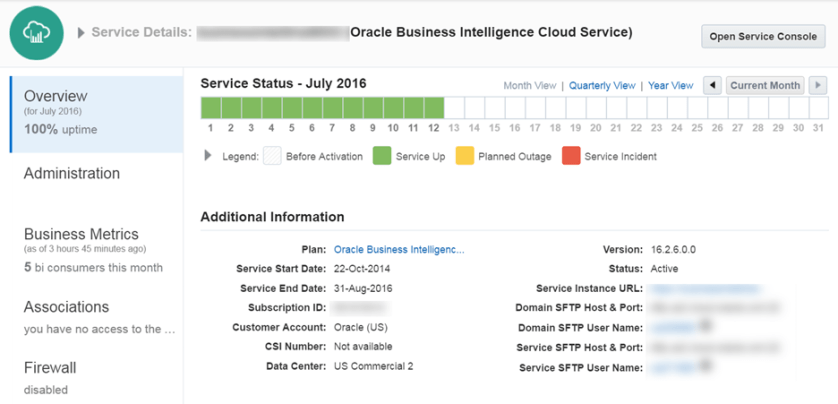Click the green Service Up legend swatch
The width and height of the screenshot is (838, 404).
(381, 156)
